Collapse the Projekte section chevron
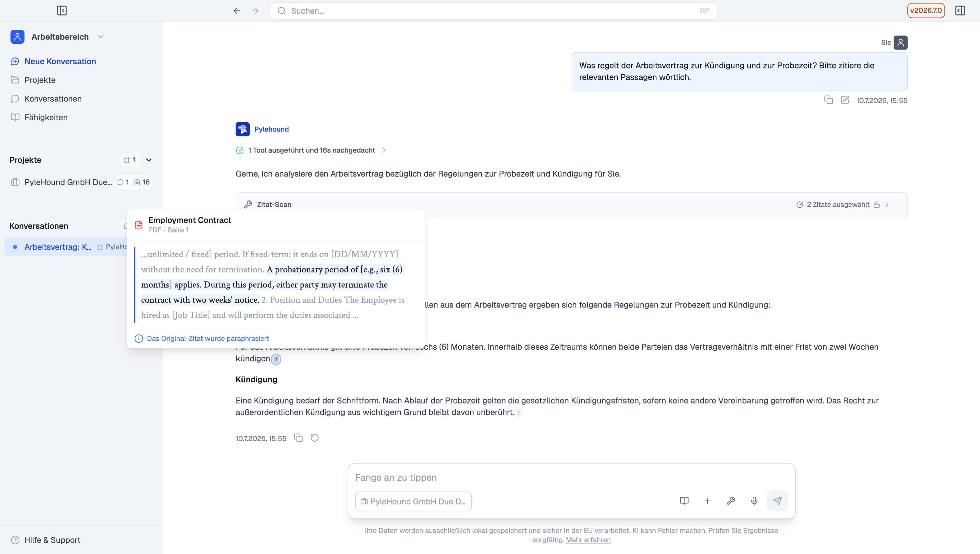The height and width of the screenshot is (554, 980). [x=149, y=160]
